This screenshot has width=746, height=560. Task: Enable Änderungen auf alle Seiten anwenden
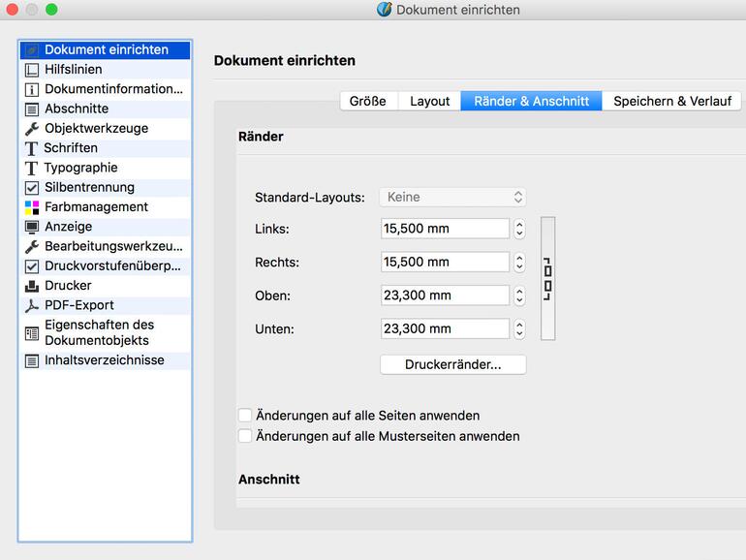point(245,416)
